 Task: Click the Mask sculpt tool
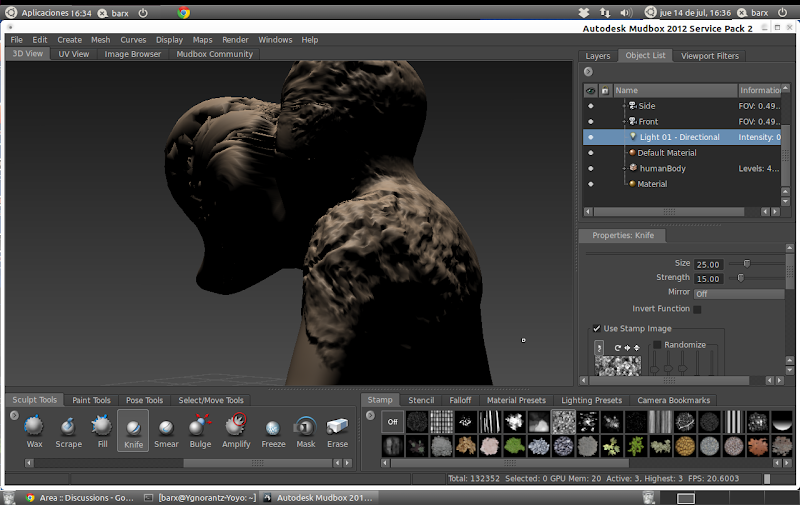pos(305,428)
